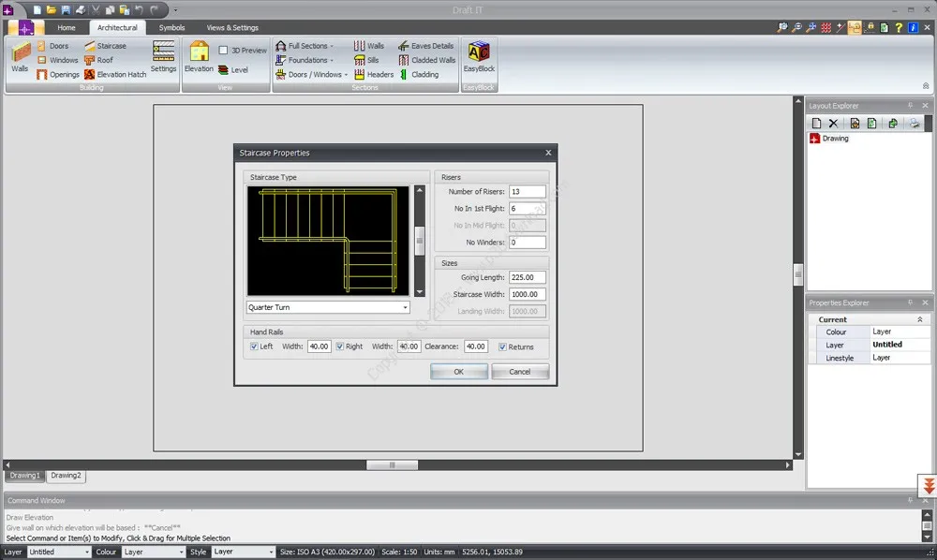
Task: Apply the Elevation Hatch tool
Action: [115, 74]
